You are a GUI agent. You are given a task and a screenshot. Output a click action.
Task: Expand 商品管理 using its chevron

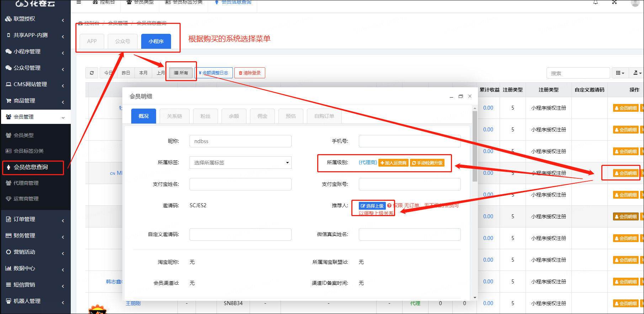(x=63, y=102)
